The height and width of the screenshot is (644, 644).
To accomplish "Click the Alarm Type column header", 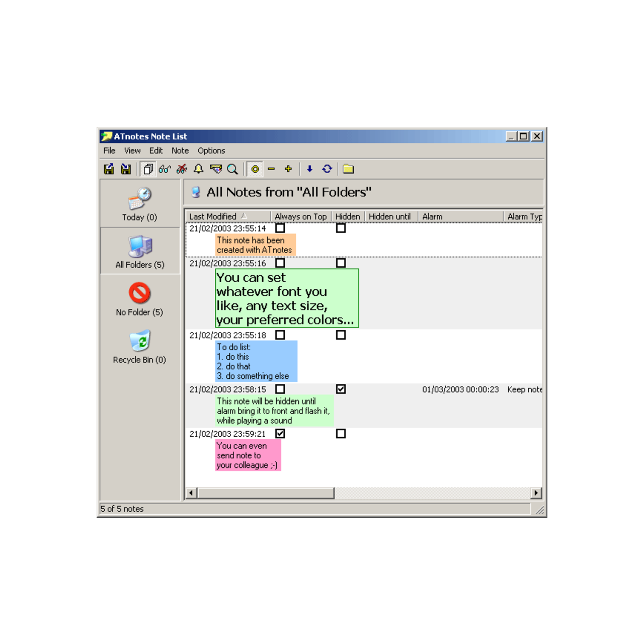I will pos(523,216).
